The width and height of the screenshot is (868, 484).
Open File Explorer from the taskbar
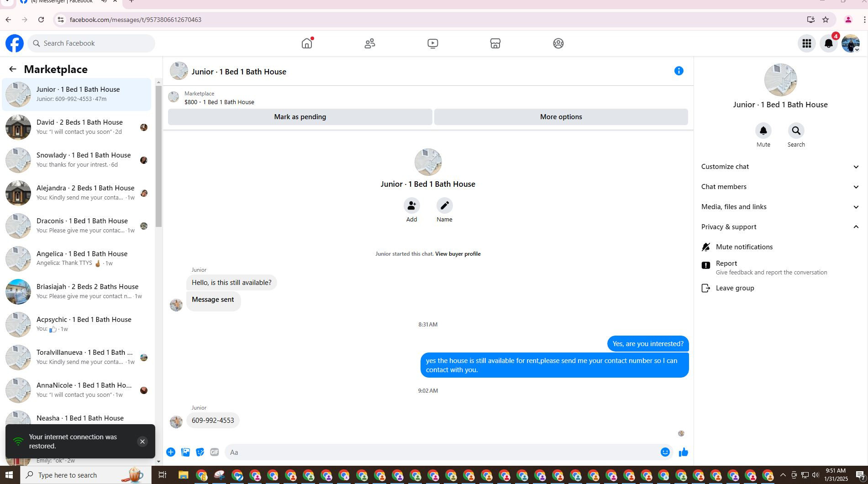[183, 475]
